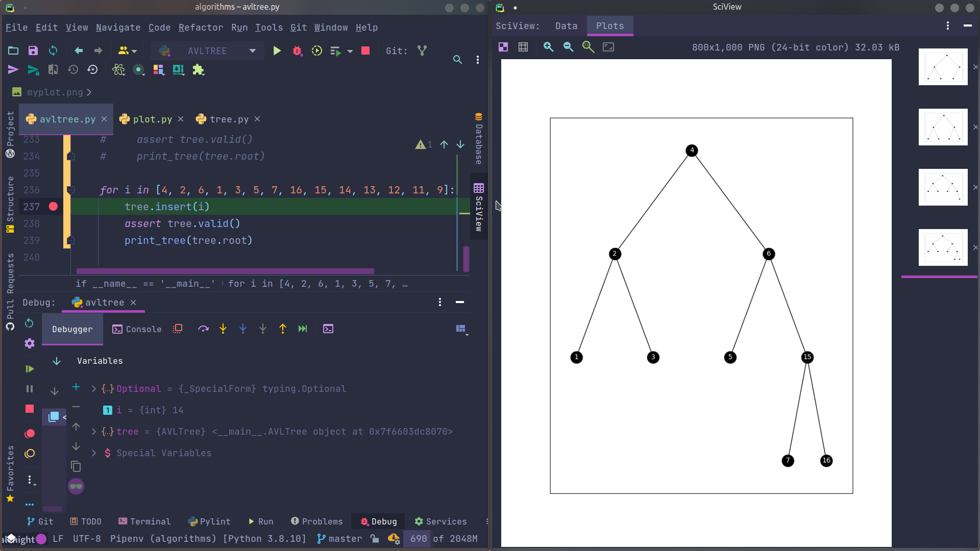Select the last plot thumbnail
This screenshot has height=551, width=980.
tap(943, 247)
